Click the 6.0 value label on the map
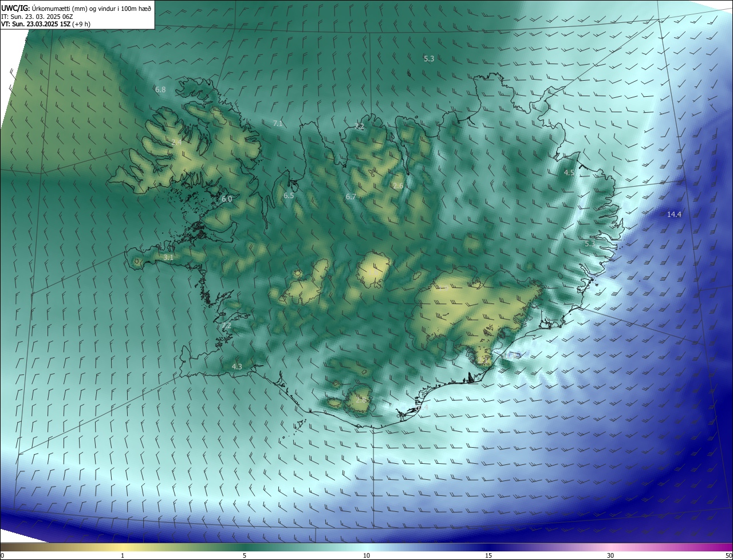The width and height of the screenshot is (733, 560). (x=227, y=199)
